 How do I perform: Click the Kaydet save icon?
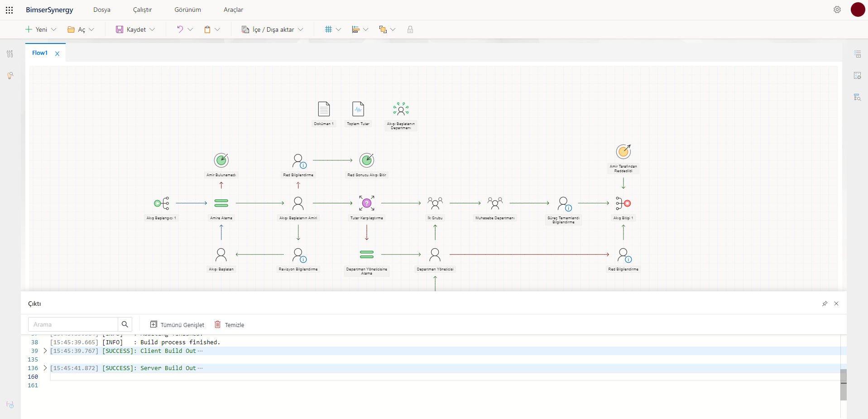point(120,29)
